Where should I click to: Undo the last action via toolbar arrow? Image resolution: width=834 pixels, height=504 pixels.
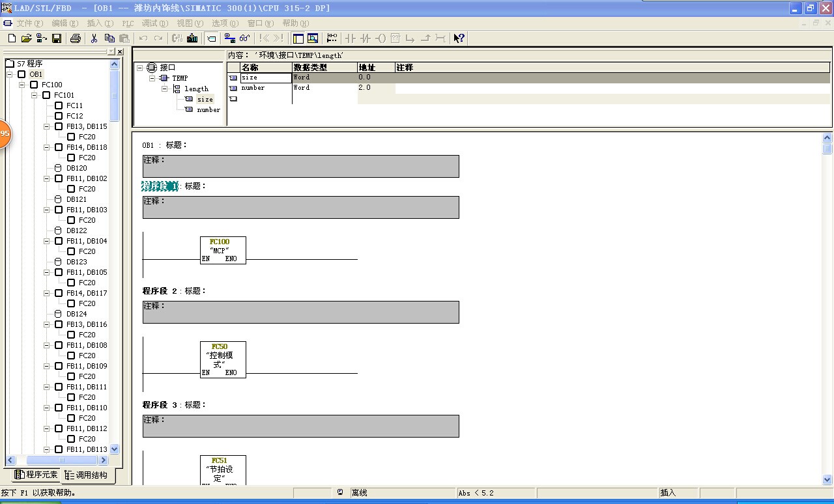point(143,38)
